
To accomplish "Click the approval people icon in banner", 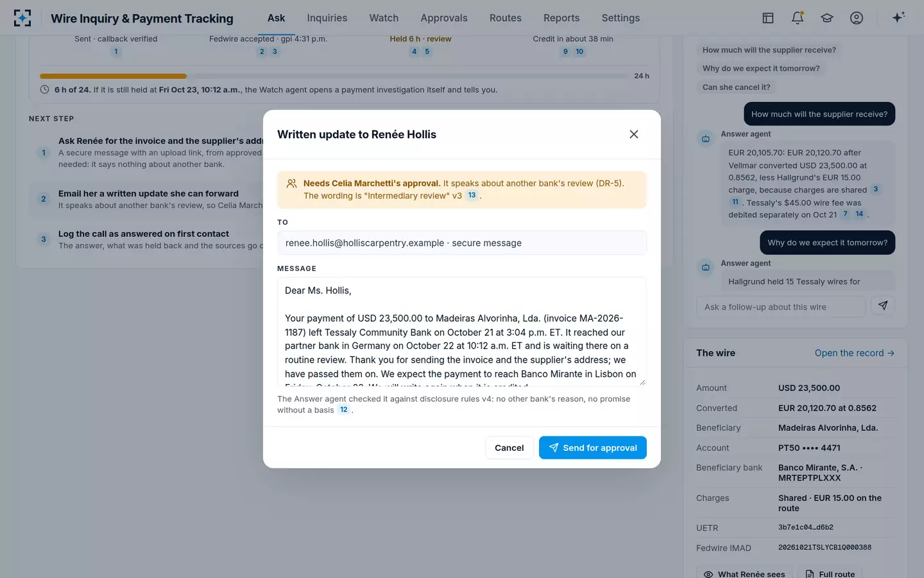I will pyautogui.click(x=291, y=184).
